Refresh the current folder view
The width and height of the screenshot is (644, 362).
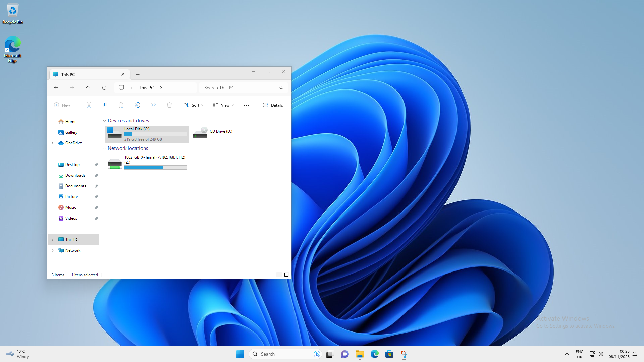104,88
